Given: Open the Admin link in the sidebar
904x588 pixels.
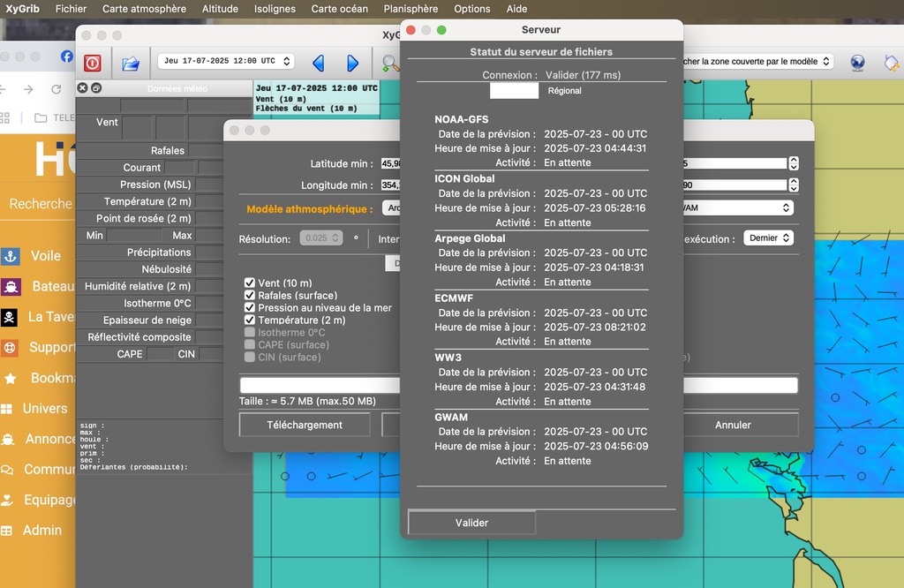Looking at the screenshot, I should click(42, 531).
